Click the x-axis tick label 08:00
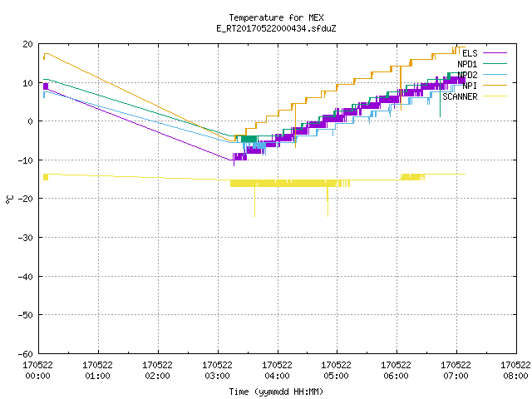 point(515,376)
